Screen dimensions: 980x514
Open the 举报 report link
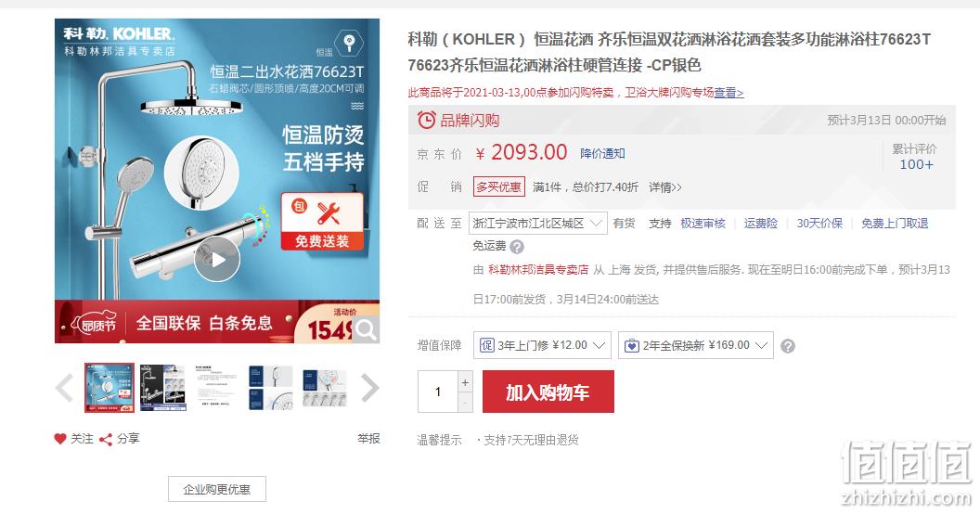pyautogui.click(x=368, y=439)
